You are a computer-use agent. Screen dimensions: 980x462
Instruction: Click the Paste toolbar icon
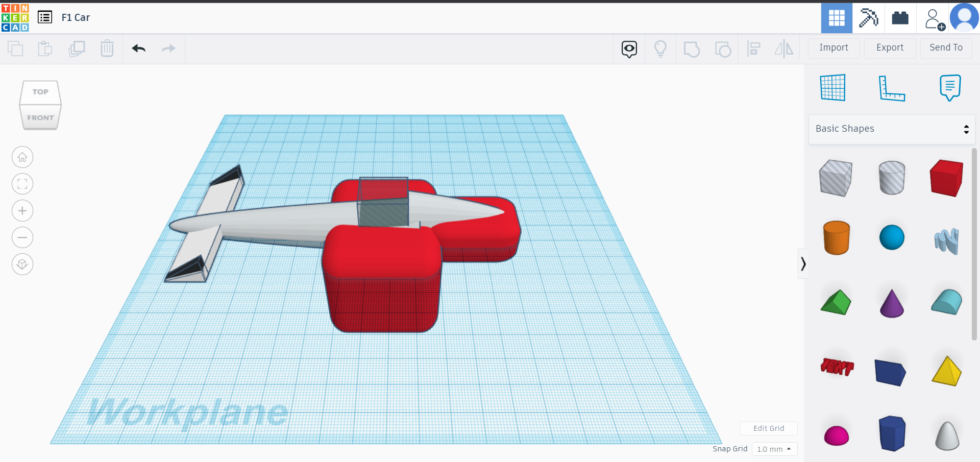[x=45, y=48]
